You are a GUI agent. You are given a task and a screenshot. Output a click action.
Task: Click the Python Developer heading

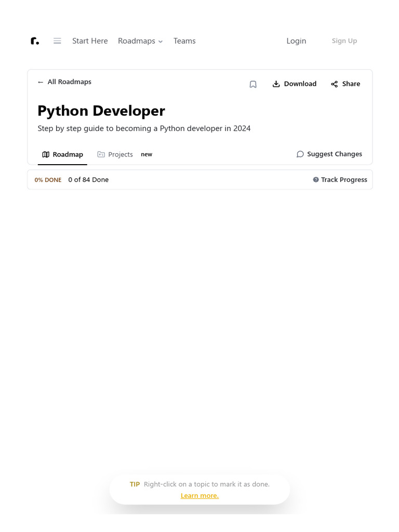click(101, 111)
